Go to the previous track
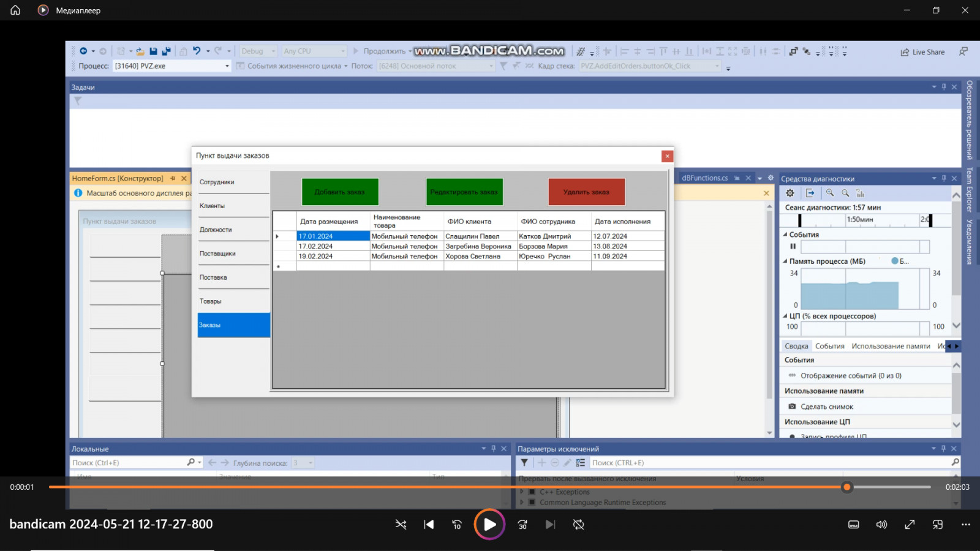 [x=429, y=525]
